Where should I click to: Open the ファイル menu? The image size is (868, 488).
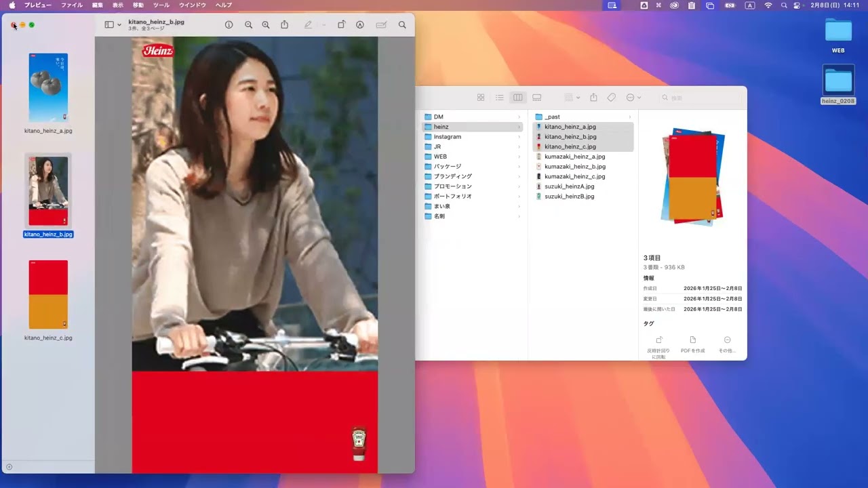click(x=72, y=5)
